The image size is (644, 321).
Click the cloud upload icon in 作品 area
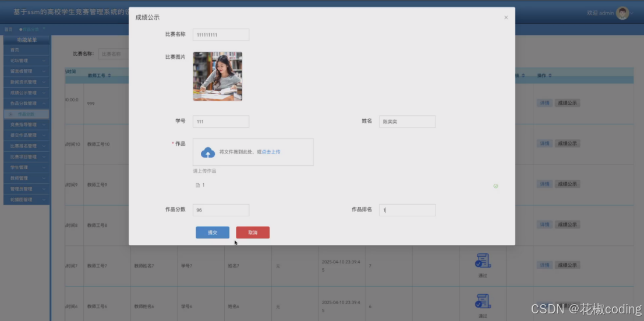(208, 152)
